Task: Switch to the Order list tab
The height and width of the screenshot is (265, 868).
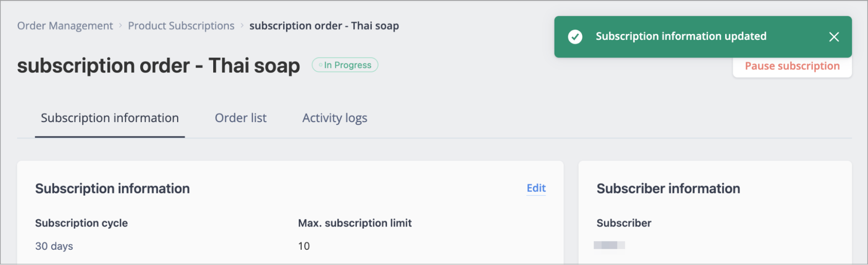Action: (x=241, y=118)
